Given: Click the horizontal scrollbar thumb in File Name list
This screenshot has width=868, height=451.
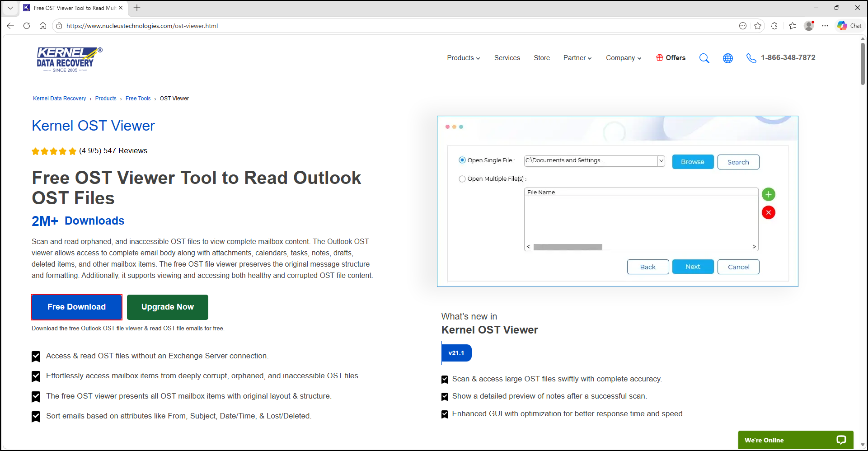Looking at the screenshot, I should 568,247.
